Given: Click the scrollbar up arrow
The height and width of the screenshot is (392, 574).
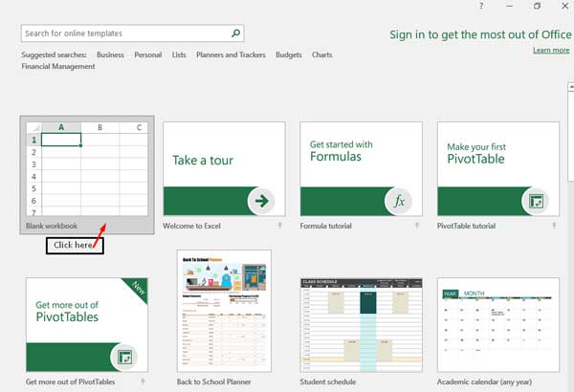Looking at the screenshot, I should coord(571,87).
